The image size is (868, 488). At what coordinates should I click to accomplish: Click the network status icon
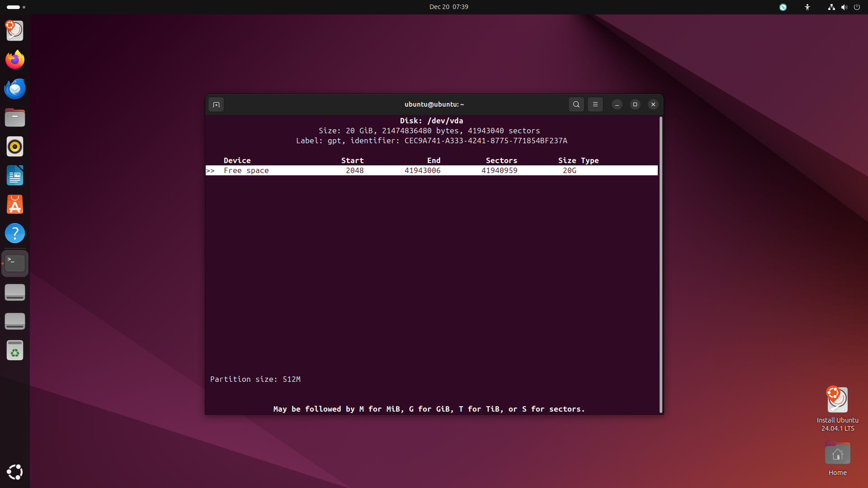tap(831, 7)
